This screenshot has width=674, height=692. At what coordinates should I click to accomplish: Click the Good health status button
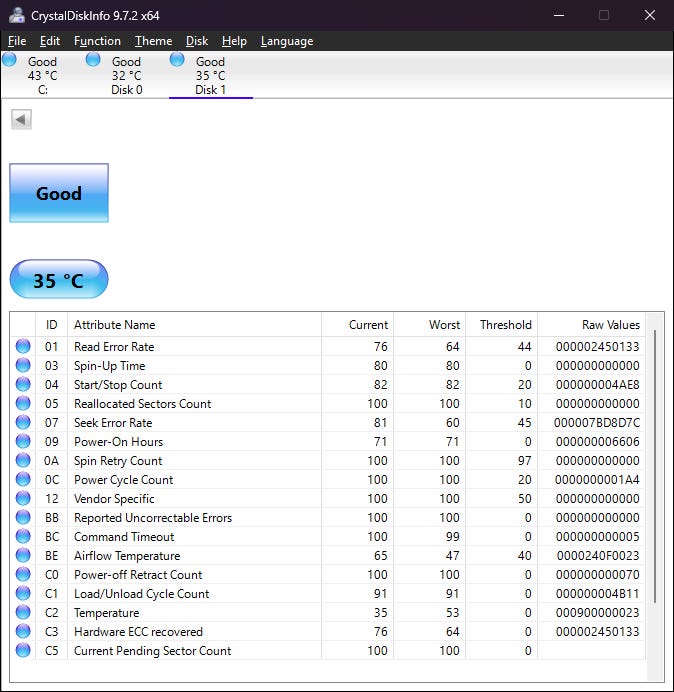point(59,193)
